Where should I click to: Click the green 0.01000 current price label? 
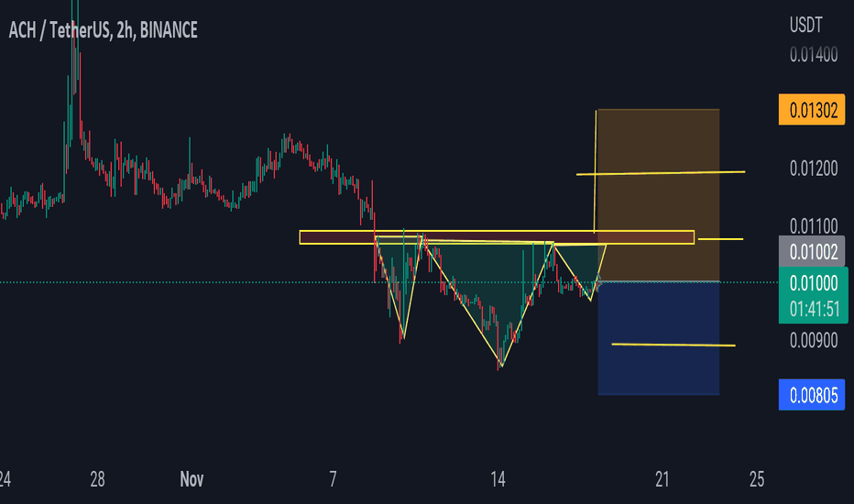pos(813,283)
